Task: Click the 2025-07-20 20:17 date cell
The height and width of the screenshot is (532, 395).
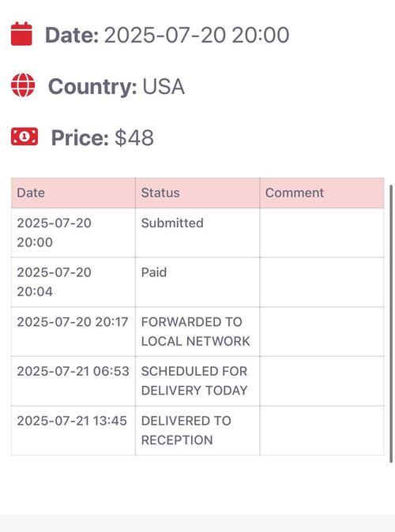Action: point(73,332)
